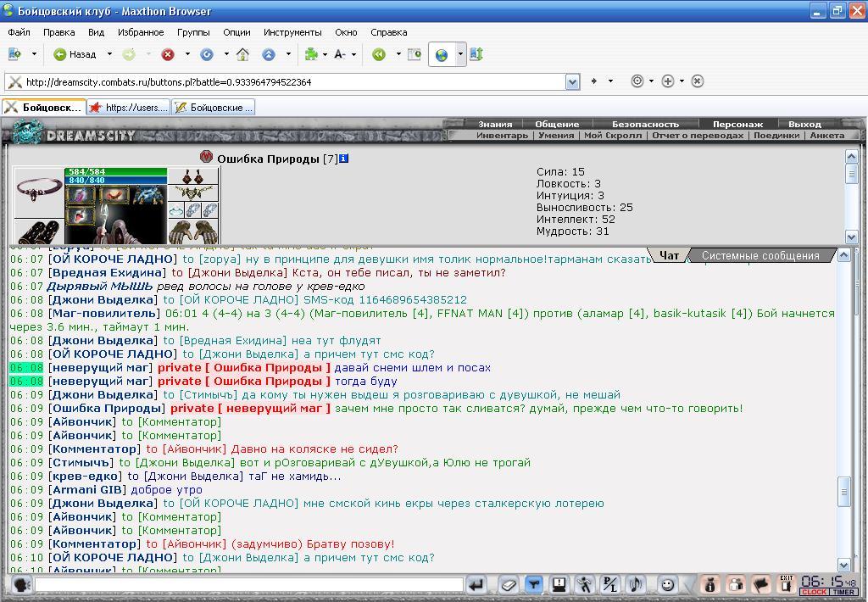Screen dimensions: 868x602
Task: Switch to the https://users... tab
Action: pyautogui.click(x=129, y=108)
